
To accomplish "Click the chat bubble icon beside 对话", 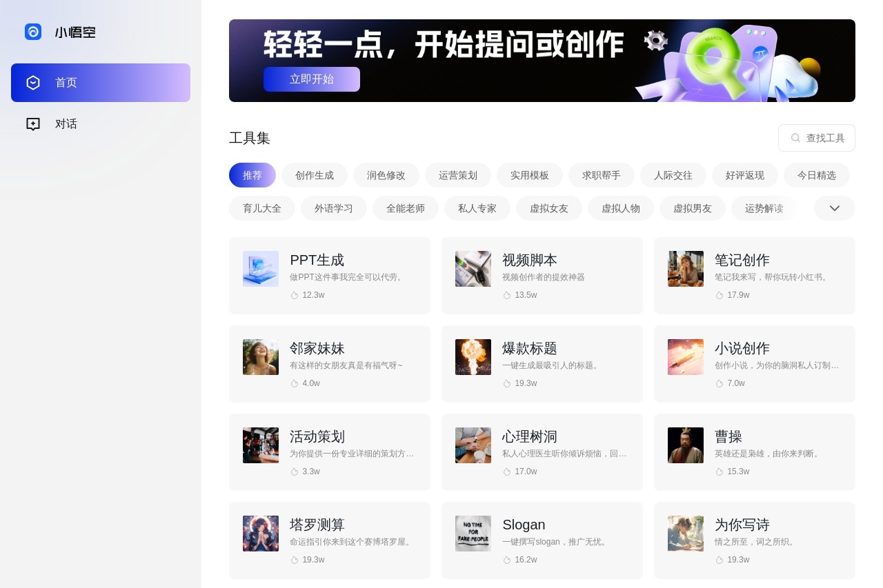I will click(x=33, y=123).
